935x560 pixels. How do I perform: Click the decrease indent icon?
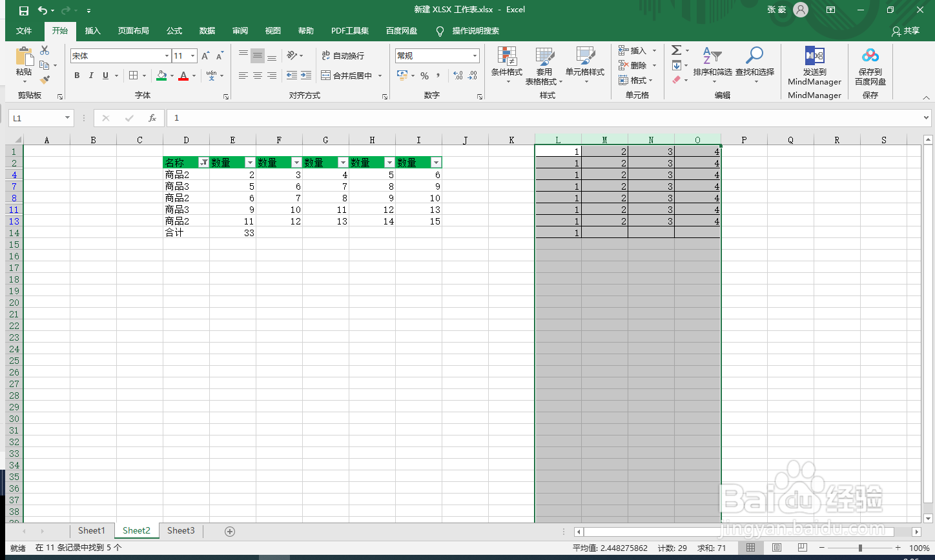[292, 75]
